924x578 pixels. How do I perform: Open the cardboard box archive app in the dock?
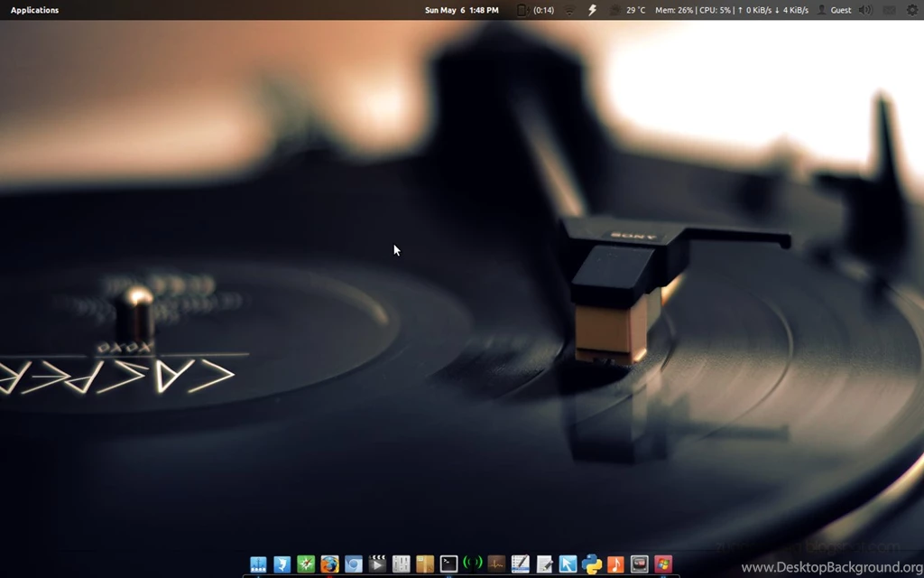tap(425, 564)
